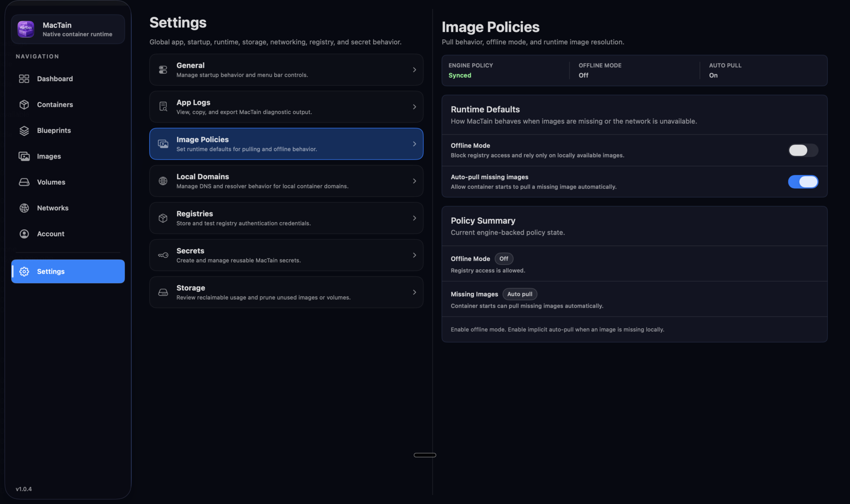Image resolution: width=850 pixels, height=504 pixels.
Task: Click the Volumes drive icon in the sidebar
Action: point(24,182)
